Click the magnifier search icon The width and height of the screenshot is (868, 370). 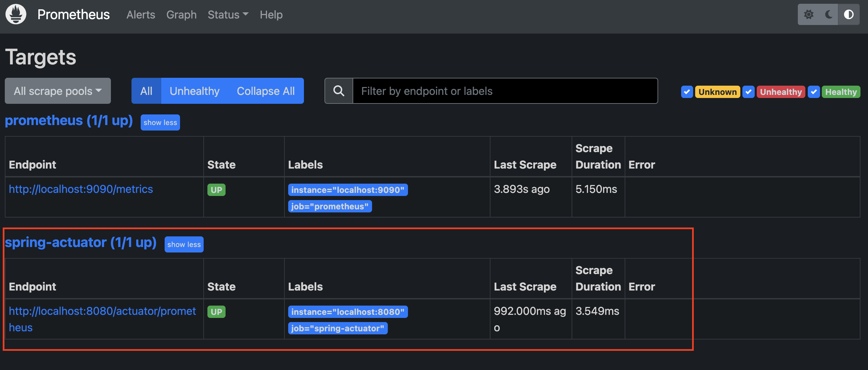tap(339, 91)
